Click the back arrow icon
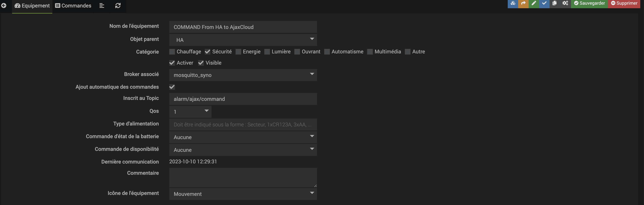The image size is (644, 205). 4,5
